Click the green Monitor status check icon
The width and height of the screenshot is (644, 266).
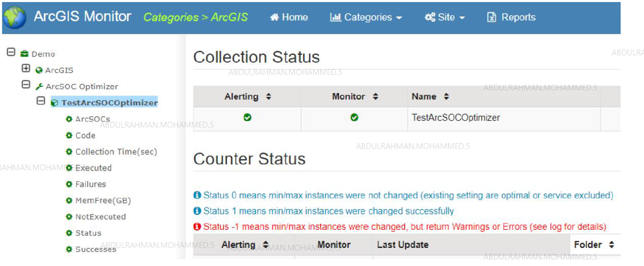point(354,118)
